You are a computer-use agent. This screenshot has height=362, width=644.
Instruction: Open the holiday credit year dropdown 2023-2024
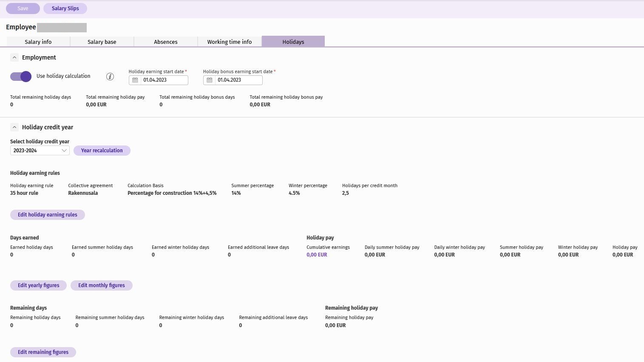point(40,151)
